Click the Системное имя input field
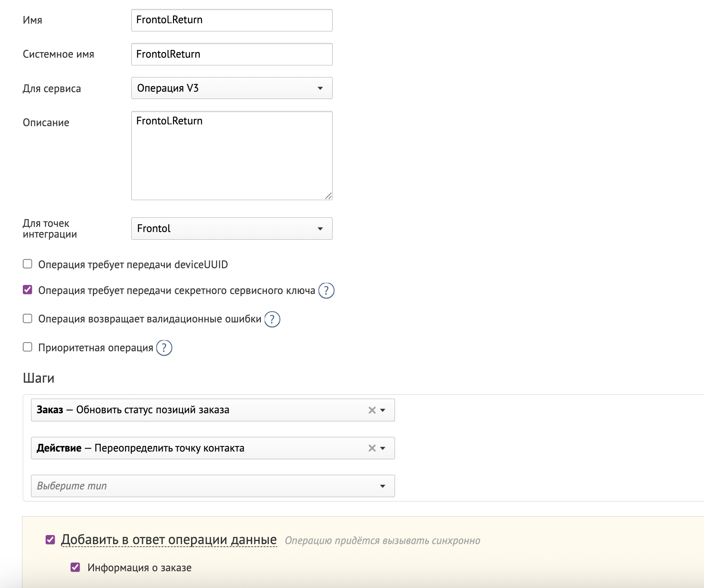Viewport: 704px width, 588px height. [x=232, y=54]
